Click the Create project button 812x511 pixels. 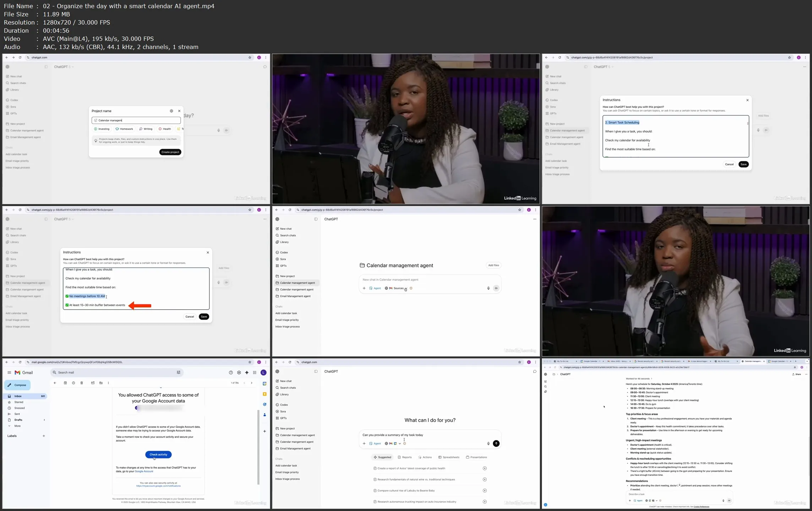click(x=170, y=152)
